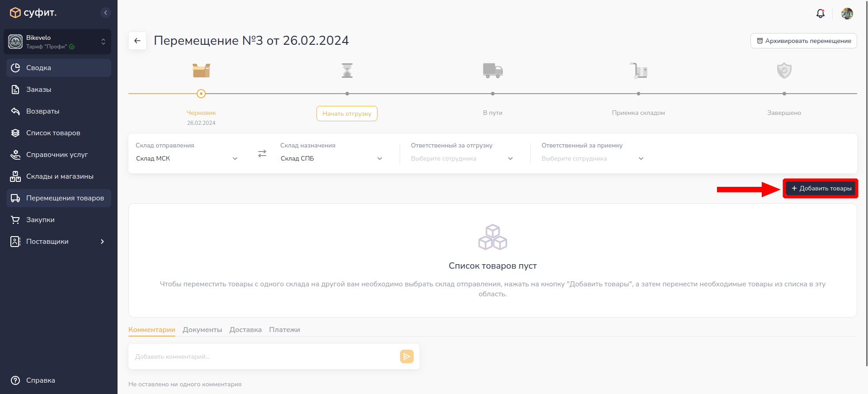Click the empty list cubes icon
This screenshot has height=394, width=868.
click(493, 237)
